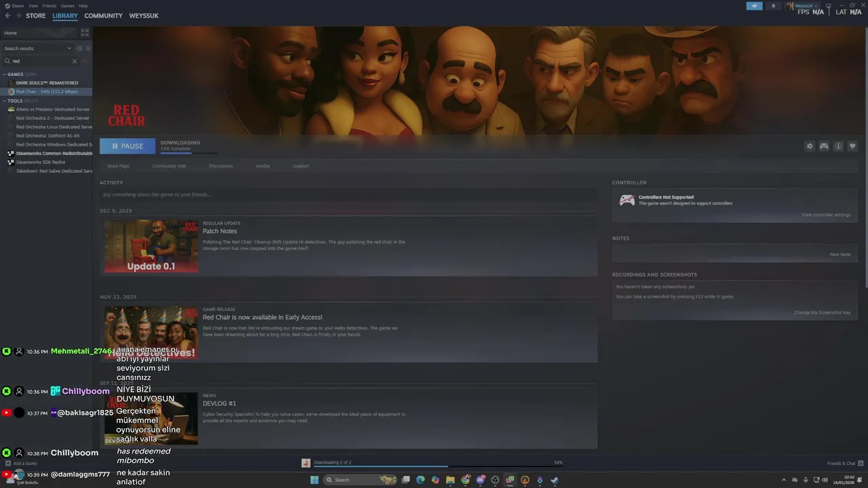The height and width of the screenshot is (488, 868).
Task: Clear the 'red' search text
Action: point(75,61)
